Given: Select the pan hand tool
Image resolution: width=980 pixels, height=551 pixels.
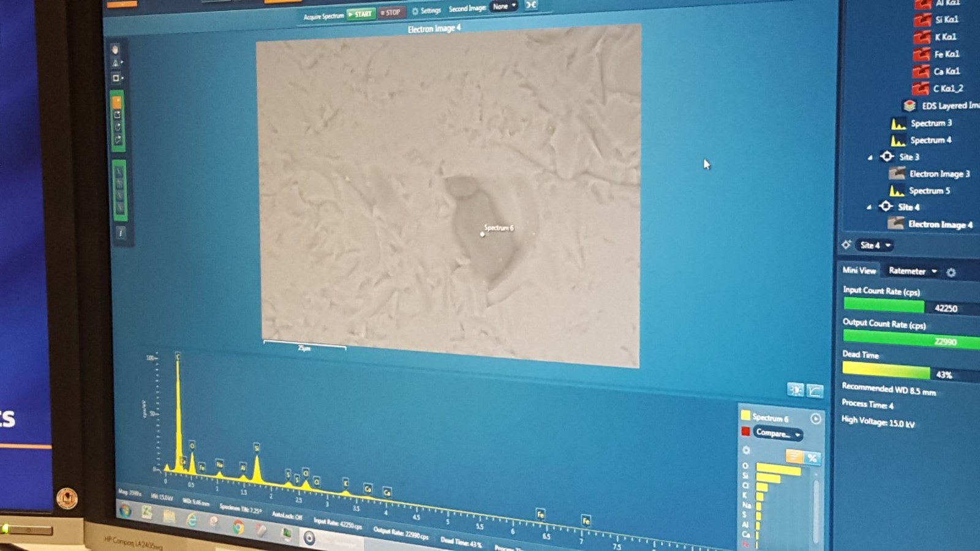Looking at the screenshot, I should point(115,49).
